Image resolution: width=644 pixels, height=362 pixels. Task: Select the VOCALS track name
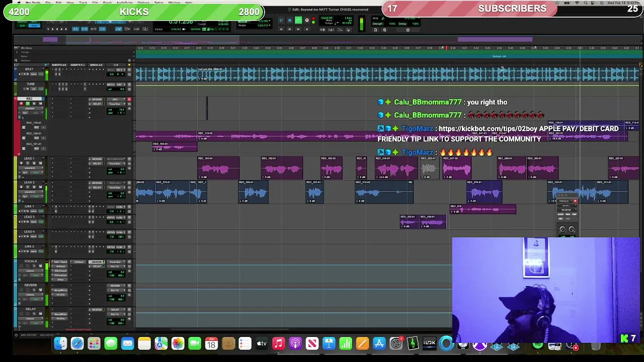point(31,261)
